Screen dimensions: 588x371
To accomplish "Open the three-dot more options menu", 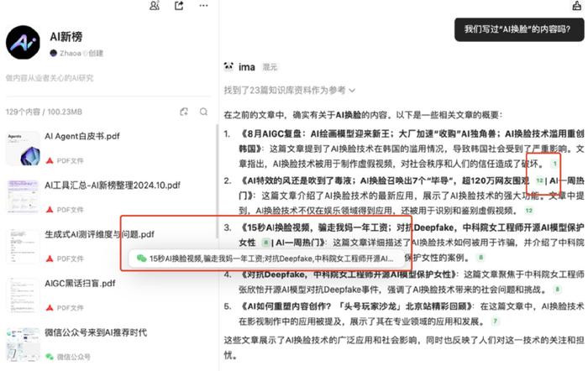I will click(x=203, y=6).
